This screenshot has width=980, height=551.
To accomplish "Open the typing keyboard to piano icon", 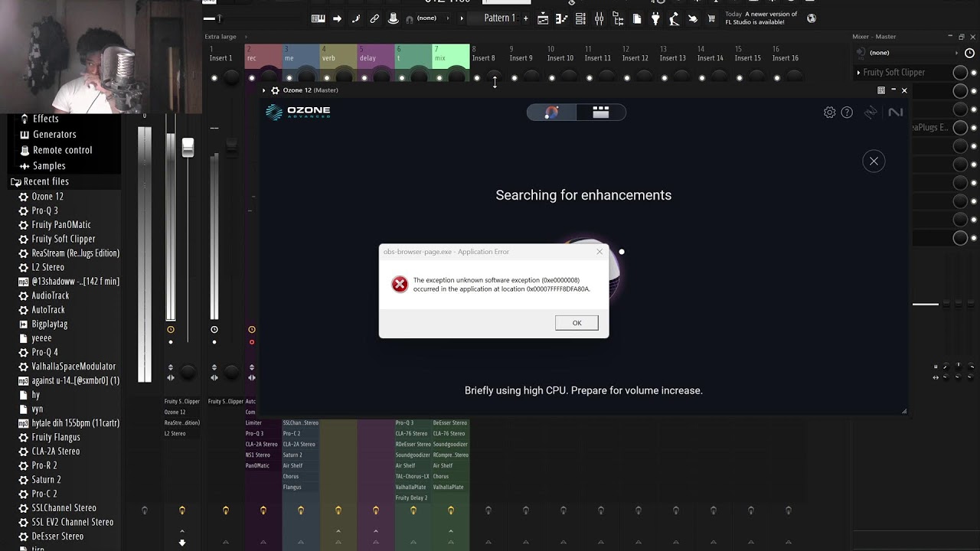I will (318, 18).
